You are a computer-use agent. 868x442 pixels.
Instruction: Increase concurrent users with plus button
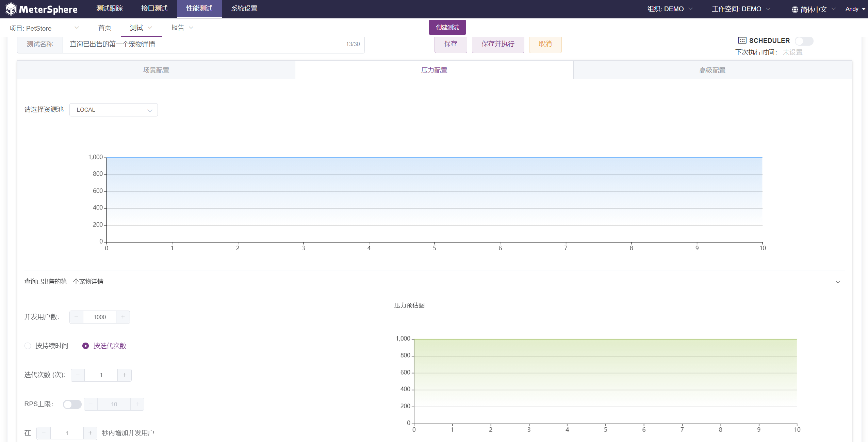click(x=123, y=317)
